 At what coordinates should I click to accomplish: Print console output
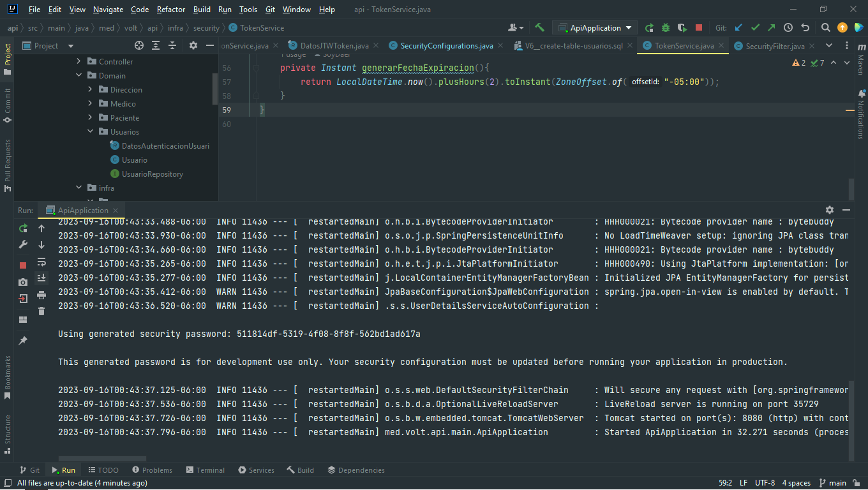41,294
